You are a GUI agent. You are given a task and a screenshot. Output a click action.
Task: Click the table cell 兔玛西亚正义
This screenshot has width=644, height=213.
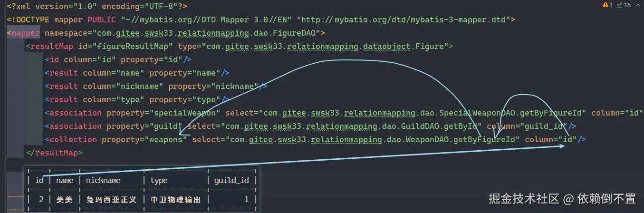click(111, 200)
